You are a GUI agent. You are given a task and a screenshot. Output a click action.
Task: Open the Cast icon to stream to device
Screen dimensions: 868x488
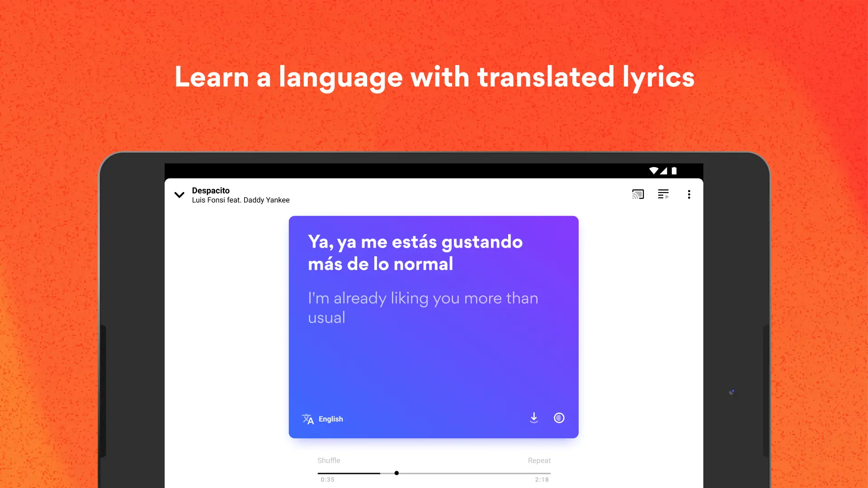click(x=638, y=194)
